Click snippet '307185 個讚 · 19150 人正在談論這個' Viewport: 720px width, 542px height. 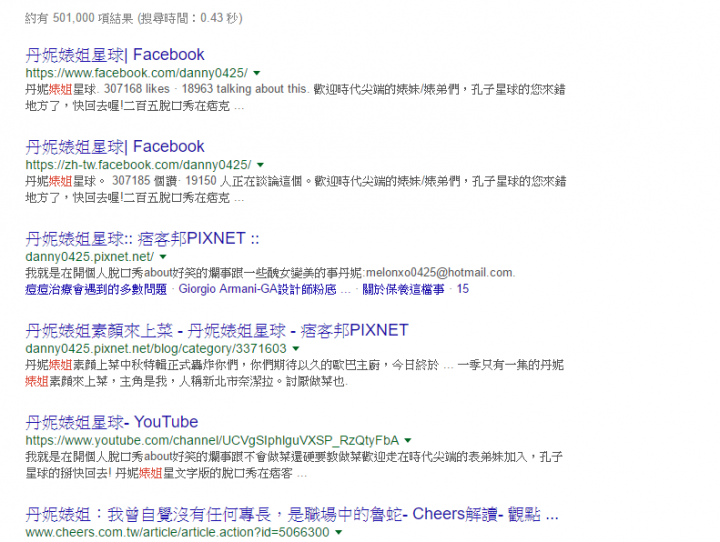click(208, 181)
